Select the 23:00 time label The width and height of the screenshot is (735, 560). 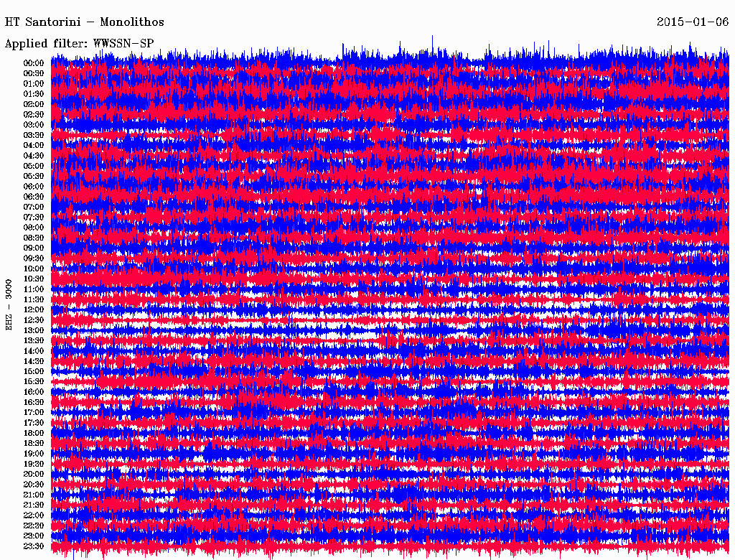click(34, 536)
